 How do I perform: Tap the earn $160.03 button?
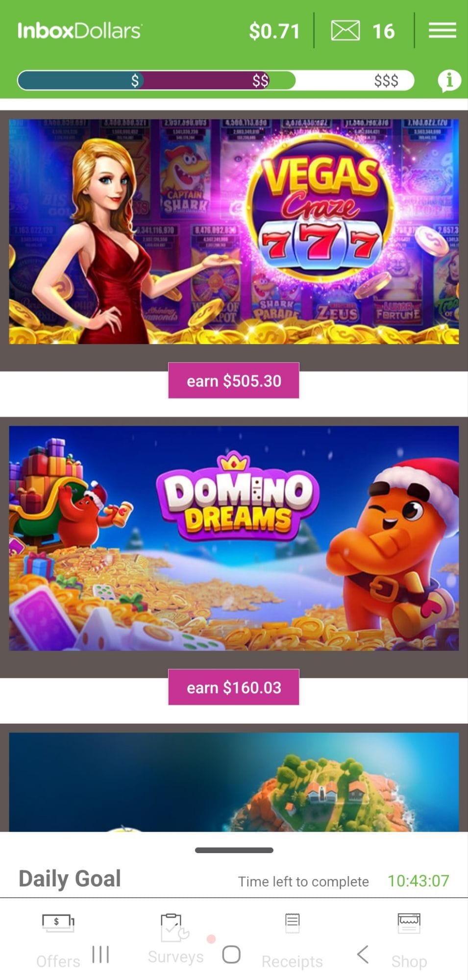click(234, 687)
